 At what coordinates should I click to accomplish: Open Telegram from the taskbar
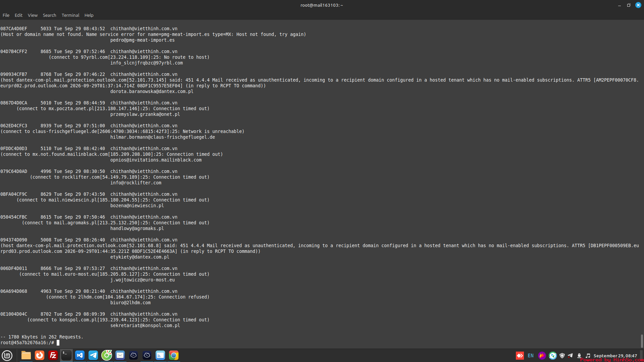[93, 355]
